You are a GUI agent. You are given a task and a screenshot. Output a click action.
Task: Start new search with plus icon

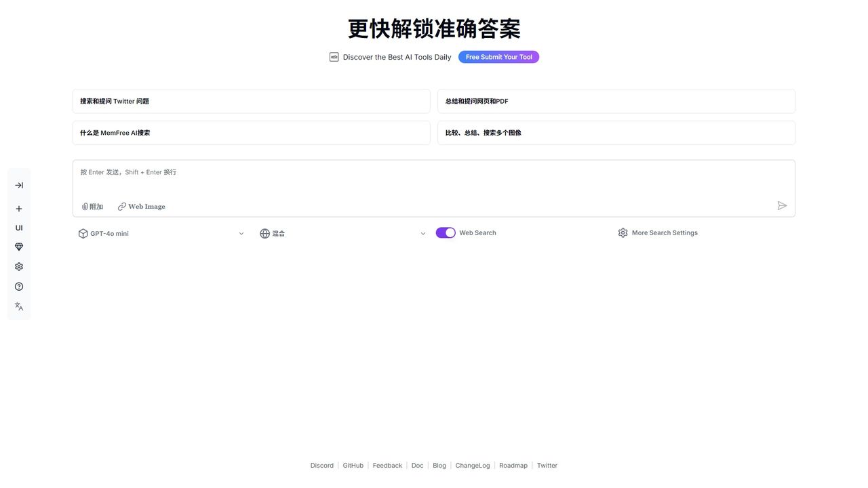[19, 209]
